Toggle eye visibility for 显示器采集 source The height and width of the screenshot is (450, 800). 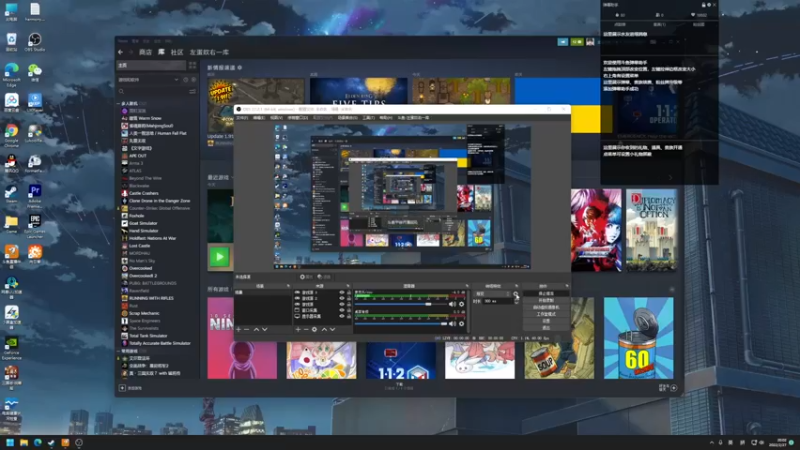[x=342, y=316]
